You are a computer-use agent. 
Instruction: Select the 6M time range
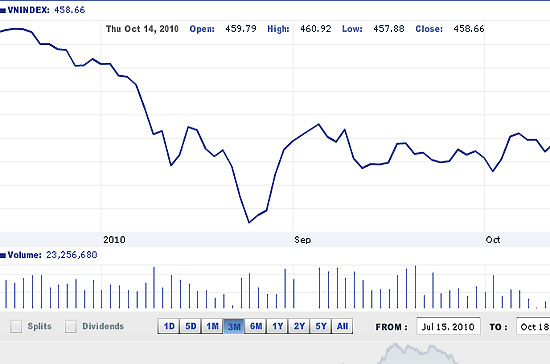[x=256, y=326]
